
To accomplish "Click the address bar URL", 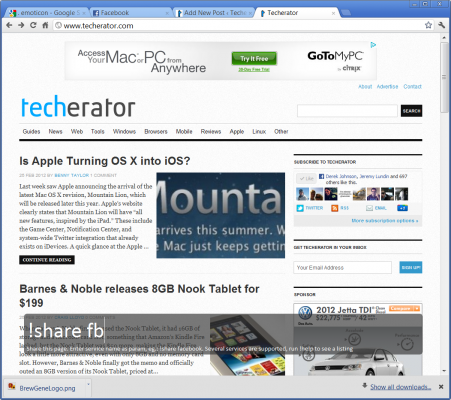I will (98, 26).
